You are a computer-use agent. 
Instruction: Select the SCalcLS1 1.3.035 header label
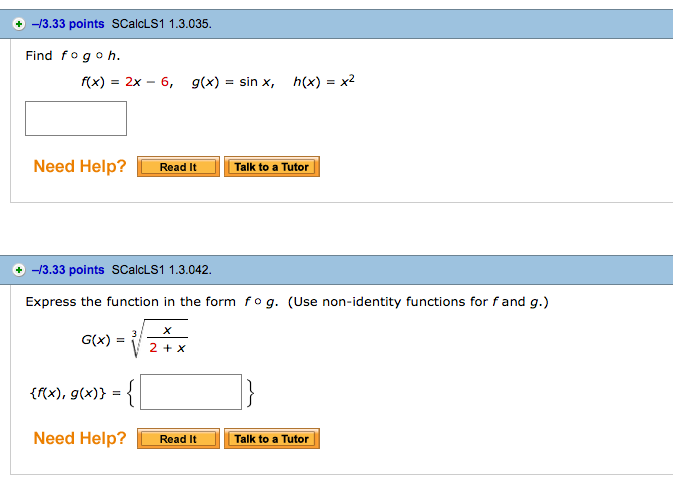[161, 24]
